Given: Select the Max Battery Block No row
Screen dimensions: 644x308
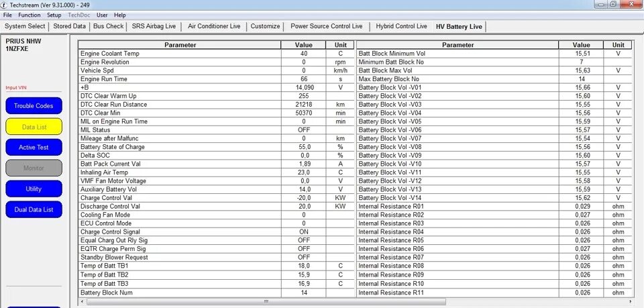Looking at the screenshot, I should click(x=494, y=79).
